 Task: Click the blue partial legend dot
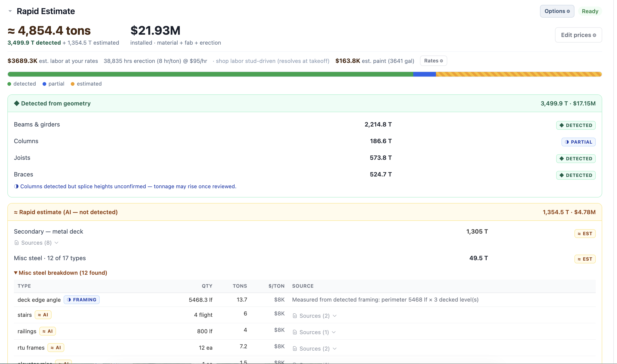click(44, 84)
